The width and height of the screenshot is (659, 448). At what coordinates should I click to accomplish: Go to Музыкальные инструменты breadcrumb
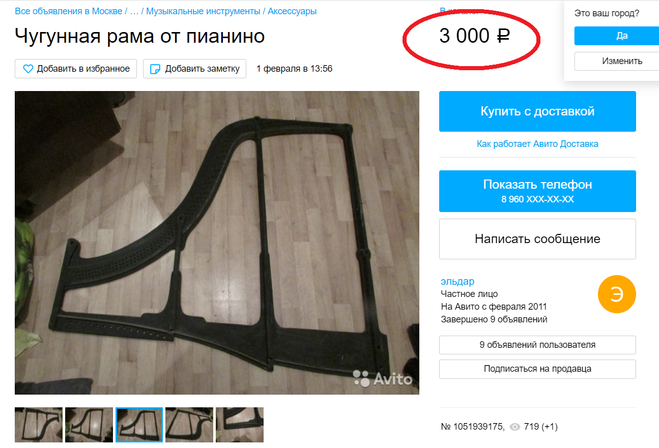tap(203, 11)
